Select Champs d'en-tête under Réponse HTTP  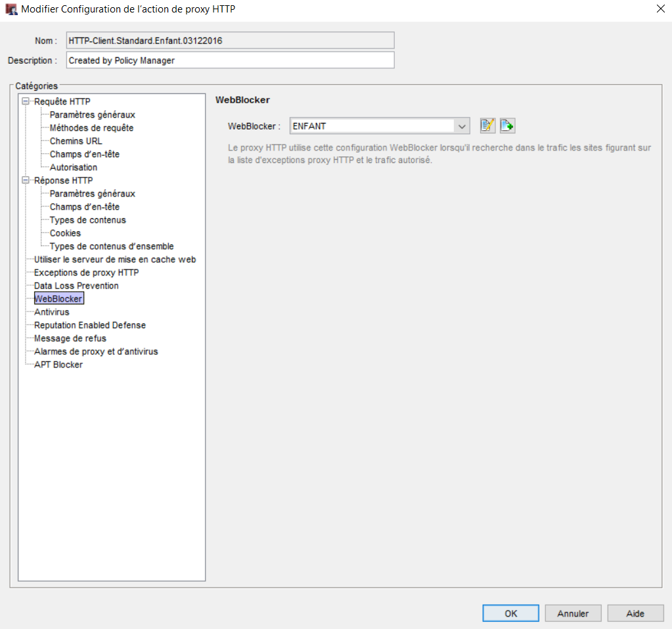pyautogui.click(x=85, y=206)
